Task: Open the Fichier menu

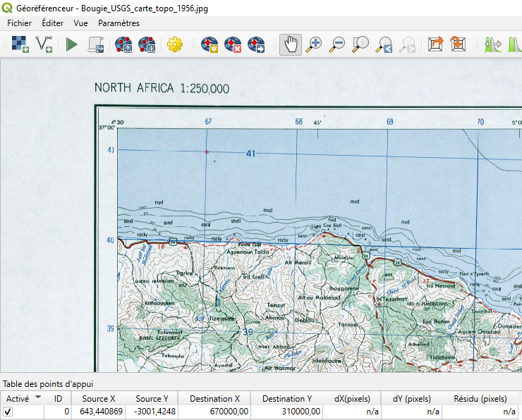Action: [x=19, y=23]
